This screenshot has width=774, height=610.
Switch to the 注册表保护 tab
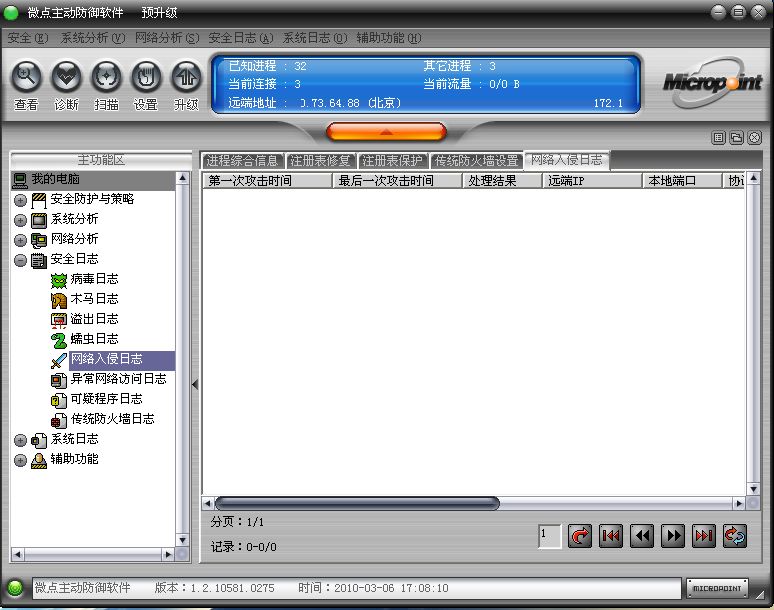click(x=392, y=161)
